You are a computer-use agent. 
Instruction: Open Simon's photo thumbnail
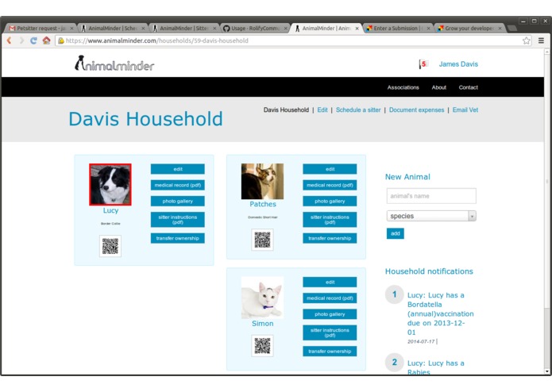coord(262,298)
